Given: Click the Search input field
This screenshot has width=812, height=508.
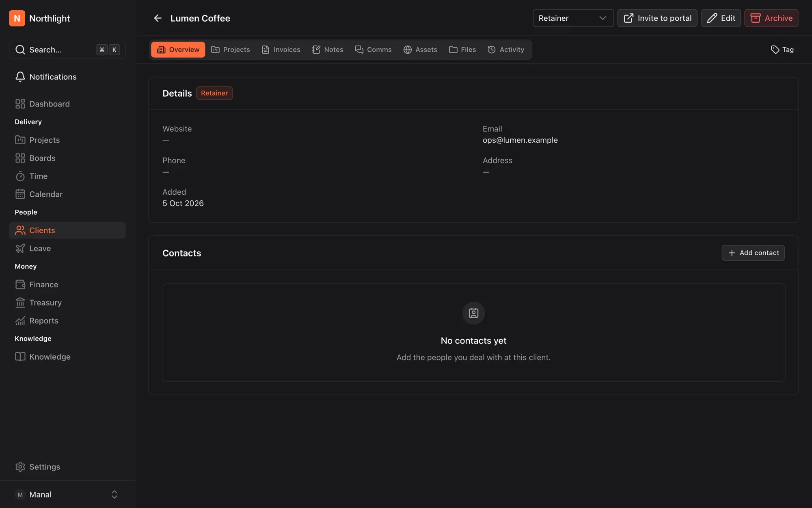Looking at the screenshot, I should click(x=67, y=50).
